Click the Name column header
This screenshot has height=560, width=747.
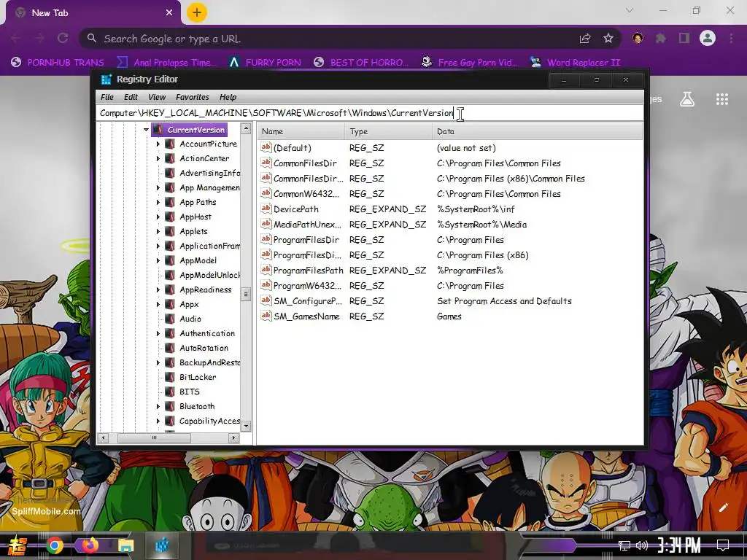point(301,131)
